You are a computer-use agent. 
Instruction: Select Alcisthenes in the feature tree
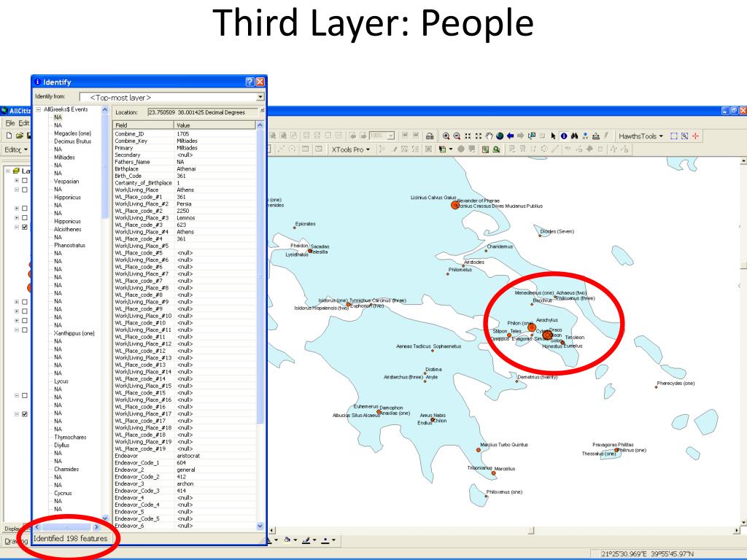68,229
